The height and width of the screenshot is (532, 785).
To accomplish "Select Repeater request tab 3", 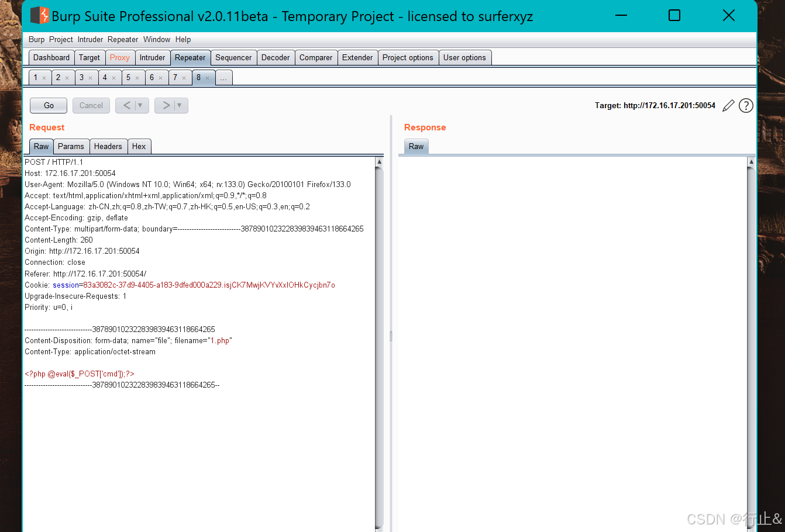I will click(x=82, y=78).
